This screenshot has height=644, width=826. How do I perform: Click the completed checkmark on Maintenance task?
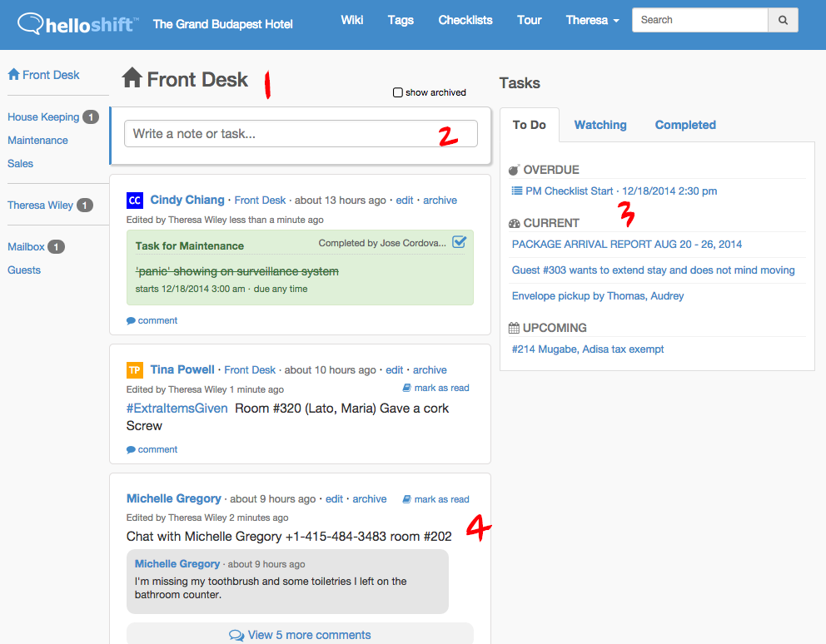[460, 242]
